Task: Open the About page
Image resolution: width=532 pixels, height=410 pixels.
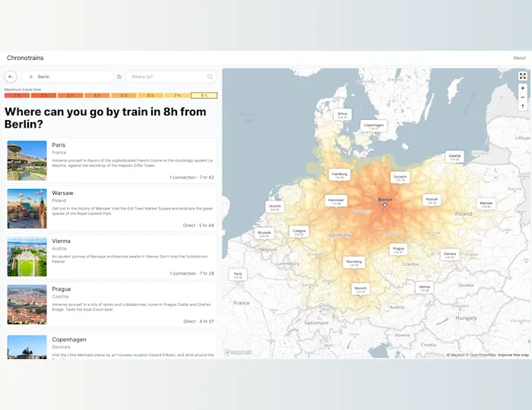Action: (519, 58)
